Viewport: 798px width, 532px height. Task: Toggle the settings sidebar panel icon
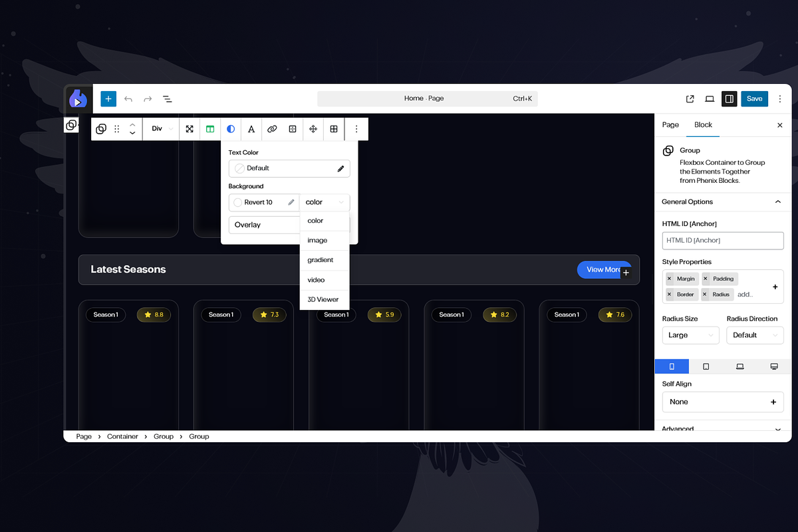point(730,98)
